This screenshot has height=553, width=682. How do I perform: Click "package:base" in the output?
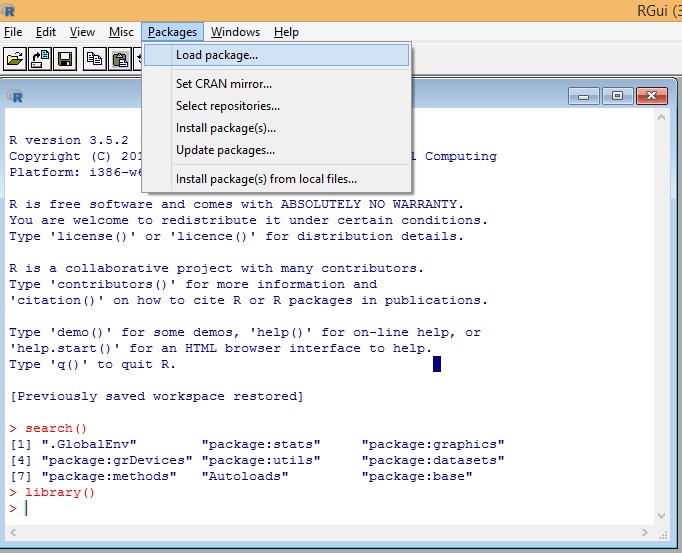(x=417, y=476)
